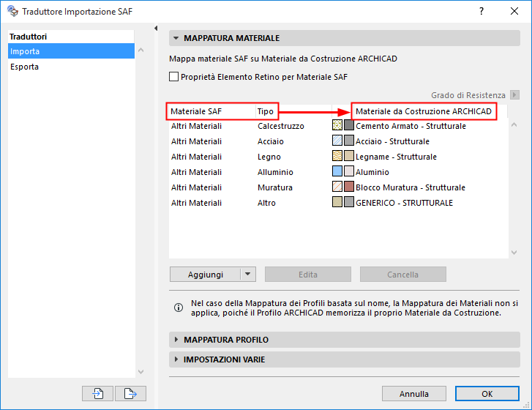Screen dimensions: 532x410
Task: Click Aluminio material name
Action: pyautogui.click(x=372, y=172)
